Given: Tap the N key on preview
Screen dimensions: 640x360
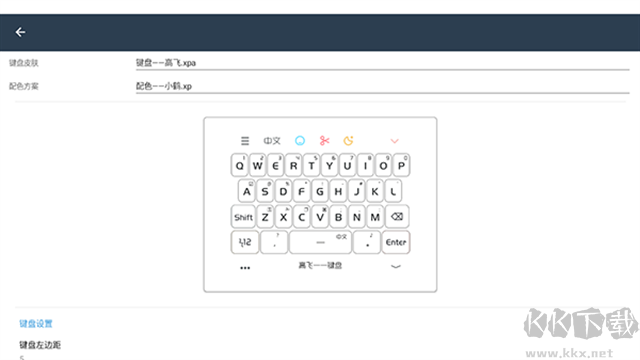Looking at the screenshot, I should (357, 217).
